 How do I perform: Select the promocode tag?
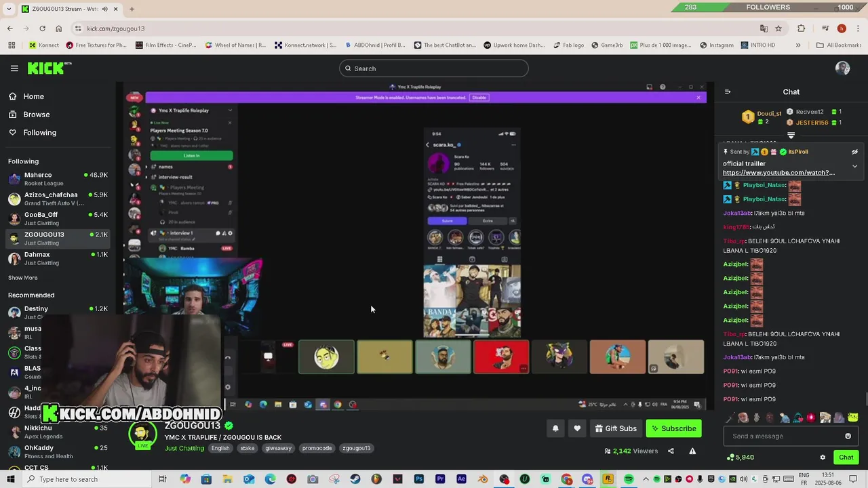pyautogui.click(x=317, y=449)
